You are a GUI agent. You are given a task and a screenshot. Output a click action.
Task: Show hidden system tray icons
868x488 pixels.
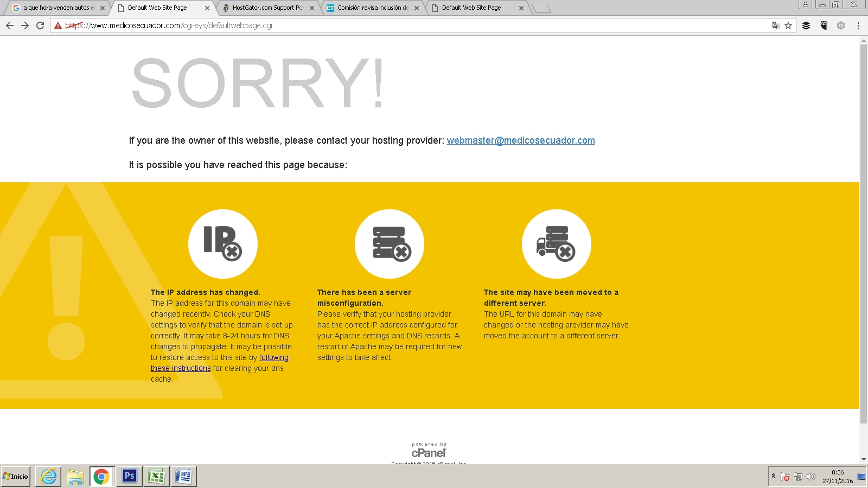pyautogui.click(x=773, y=476)
